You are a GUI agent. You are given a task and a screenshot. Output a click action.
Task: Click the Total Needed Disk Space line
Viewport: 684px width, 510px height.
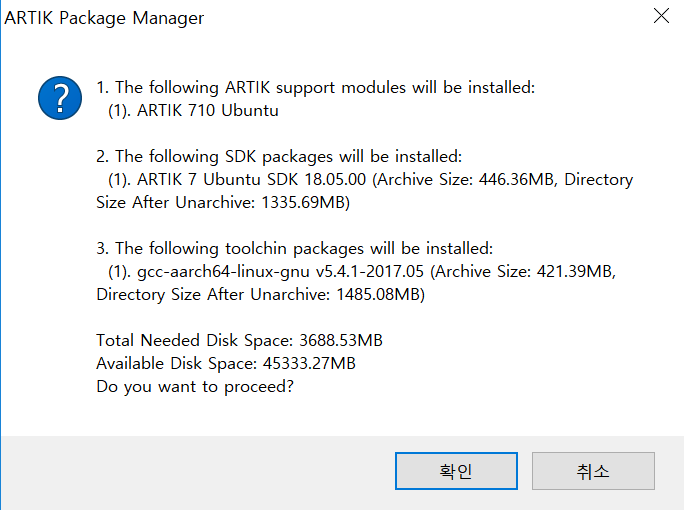point(239,340)
